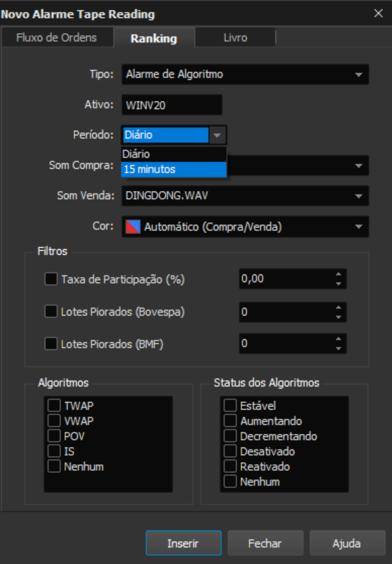Click the Inserir button
Image resolution: width=392 pixels, height=564 pixels.
pos(184,543)
